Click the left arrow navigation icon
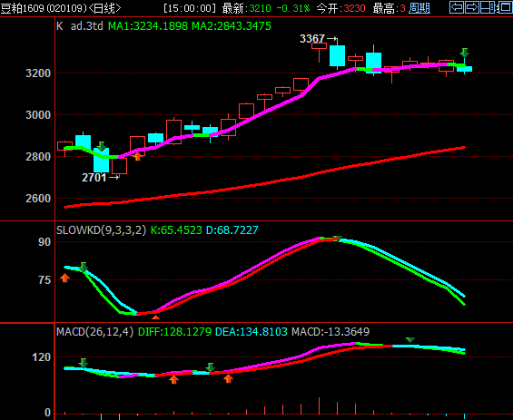 (x=457, y=7)
